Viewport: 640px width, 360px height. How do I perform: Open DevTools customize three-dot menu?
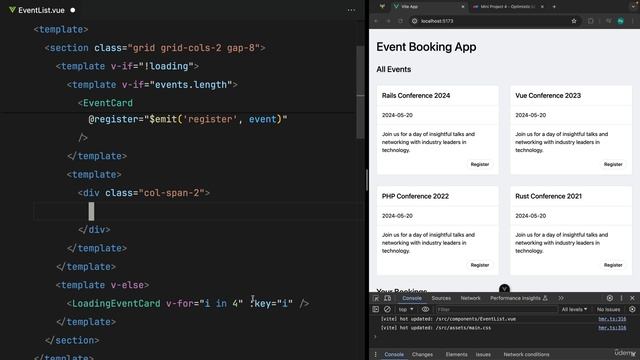pyautogui.click(x=621, y=298)
